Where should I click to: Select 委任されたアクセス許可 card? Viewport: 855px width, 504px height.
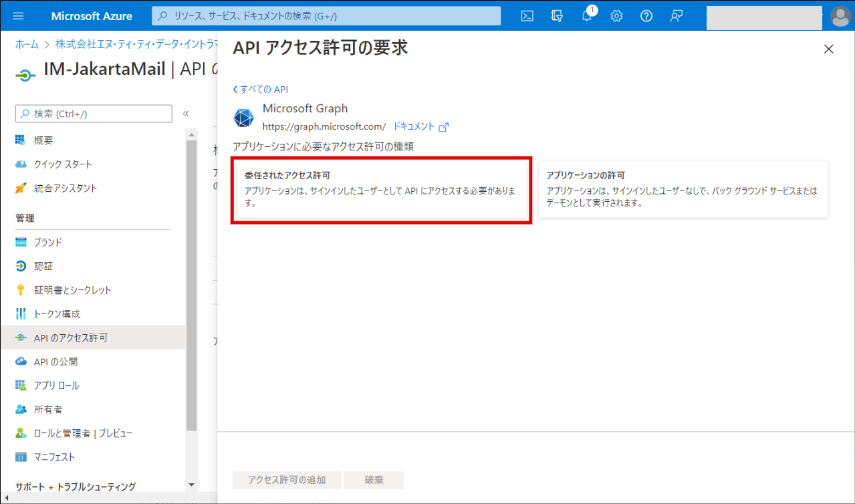pyautogui.click(x=381, y=190)
